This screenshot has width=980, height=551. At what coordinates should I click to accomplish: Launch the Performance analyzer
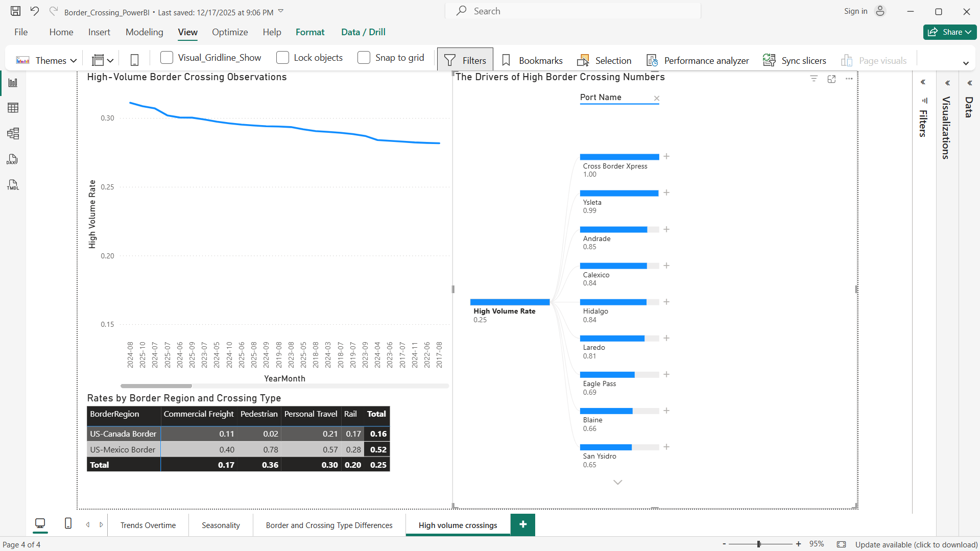coord(698,60)
